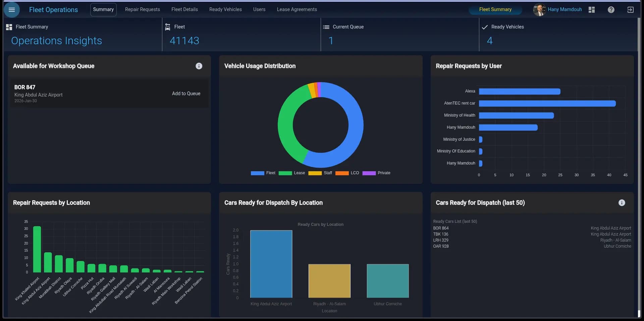The width and height of the screenshot is (644, 321).
Task: Expand info on Cars Ready for Dispatch
Action: [622, 202]
